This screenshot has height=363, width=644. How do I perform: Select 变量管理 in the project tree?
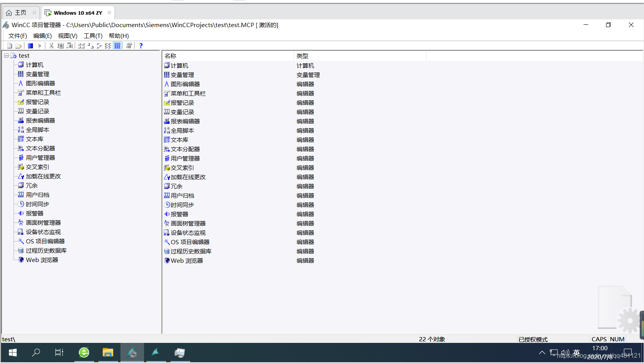37,74
